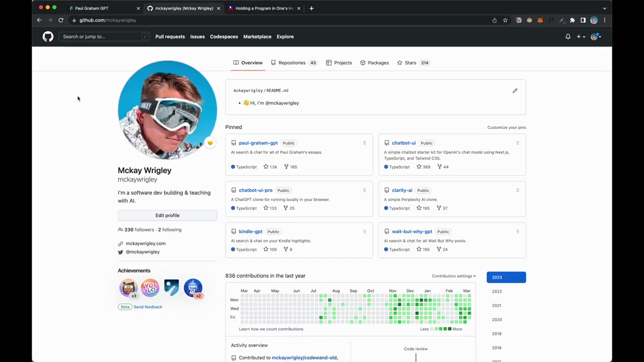Open Issues in the header
This screenshot has height=362, width=644.
coord(197,37)
